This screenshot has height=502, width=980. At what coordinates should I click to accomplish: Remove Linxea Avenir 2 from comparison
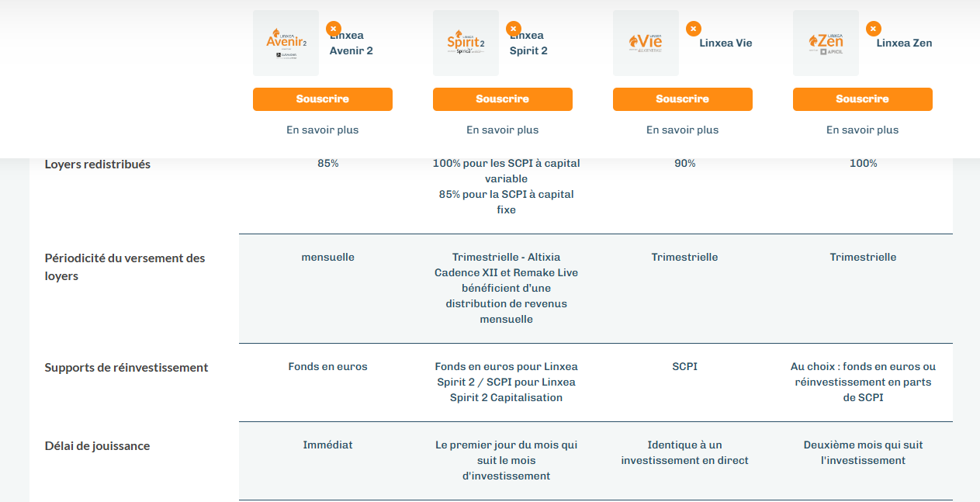(x=334, y=29)
